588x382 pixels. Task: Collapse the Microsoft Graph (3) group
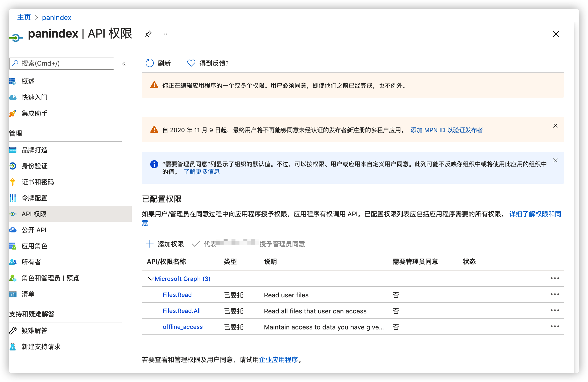click(151, 279)
